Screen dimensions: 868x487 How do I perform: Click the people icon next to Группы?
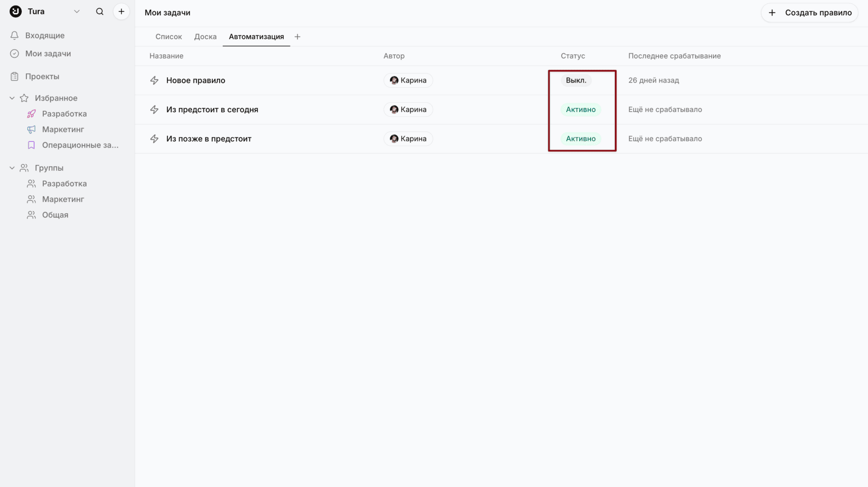(x=24, y=168)
